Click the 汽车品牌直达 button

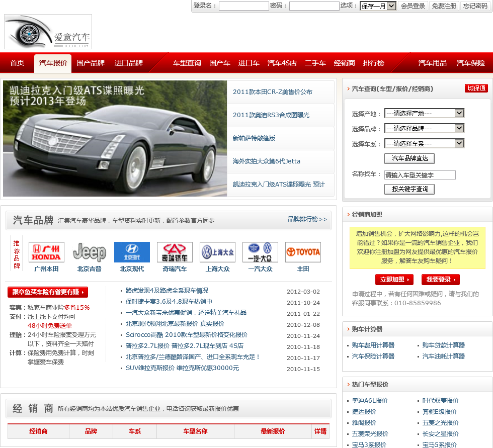(x=409, y=158)
